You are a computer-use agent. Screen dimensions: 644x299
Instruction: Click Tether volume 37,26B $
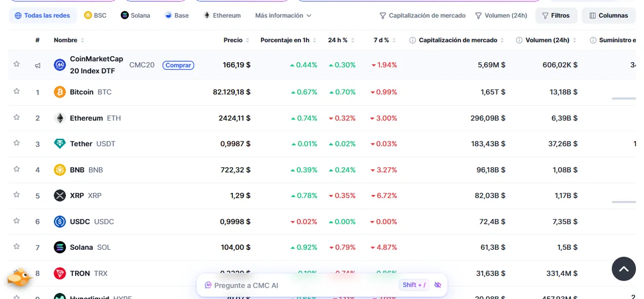pos(562,144)
